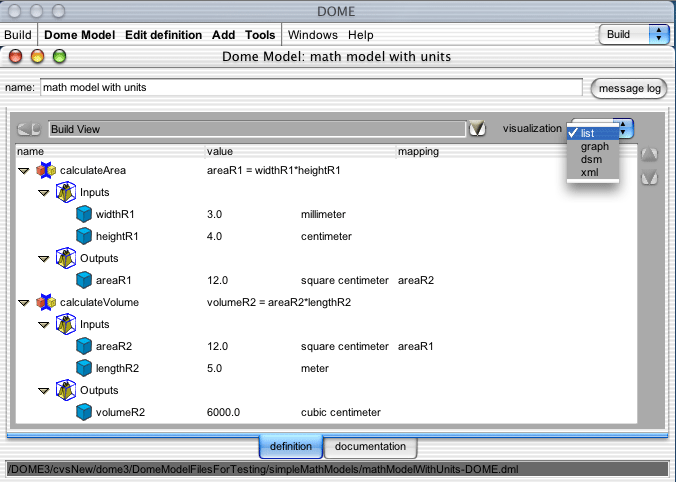676x482 pixels.
Task: Open the Add menu
Action: [223, 35]
